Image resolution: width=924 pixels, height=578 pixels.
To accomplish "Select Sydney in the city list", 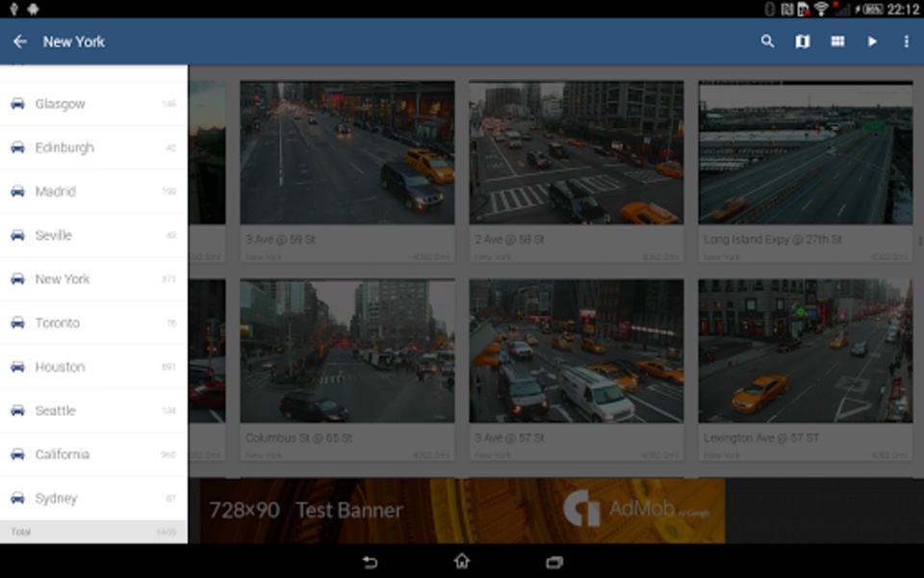I will [93, 498].
